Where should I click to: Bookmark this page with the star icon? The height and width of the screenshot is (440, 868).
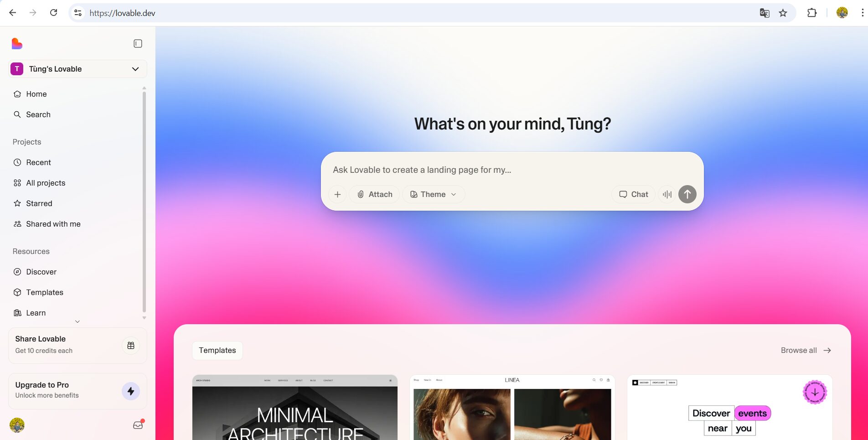coord(783,13)
